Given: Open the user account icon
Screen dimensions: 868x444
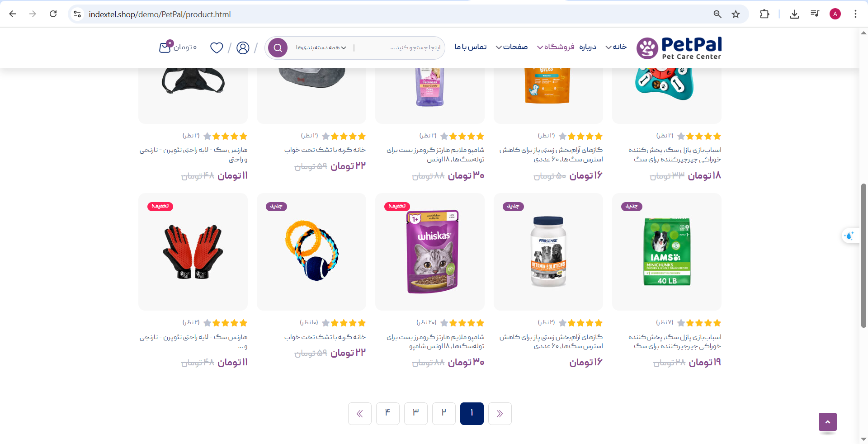Looking at the screenshot, I should pyautogui.click(x=243, y=47).
